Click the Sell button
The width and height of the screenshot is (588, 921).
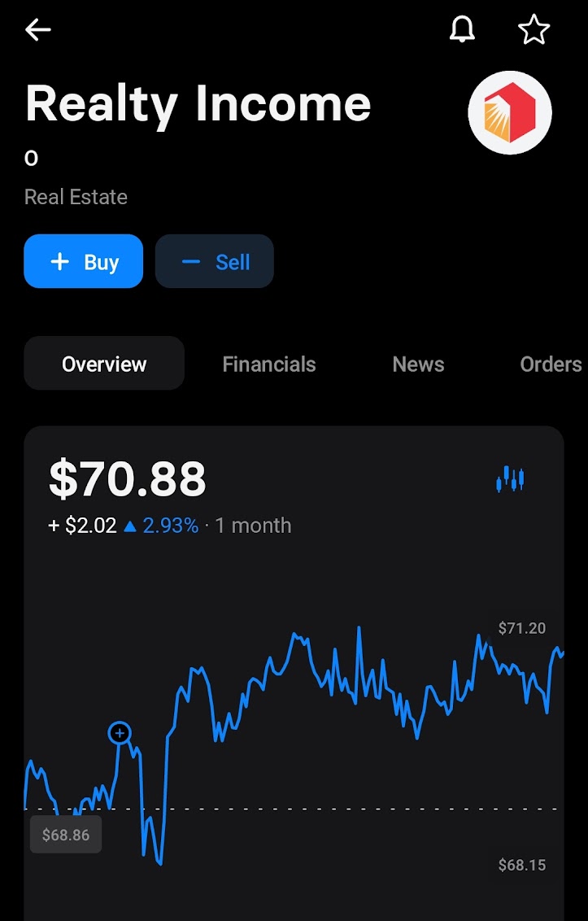point(215,261)
